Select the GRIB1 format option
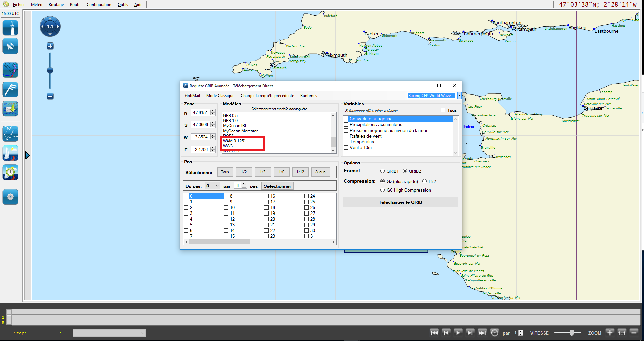The image size is (644, 341). point(382,171)
